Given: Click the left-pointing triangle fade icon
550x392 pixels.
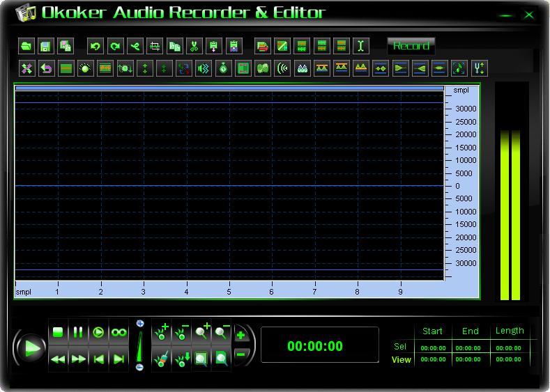Looking at the screenshot, I should click(420, 68).
